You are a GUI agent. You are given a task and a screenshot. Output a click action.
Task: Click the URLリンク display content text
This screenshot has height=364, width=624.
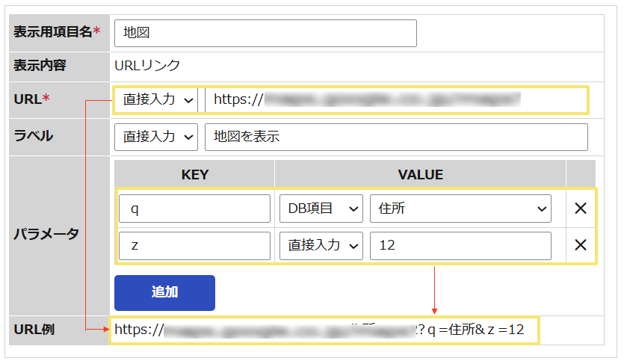click(147, 66)
